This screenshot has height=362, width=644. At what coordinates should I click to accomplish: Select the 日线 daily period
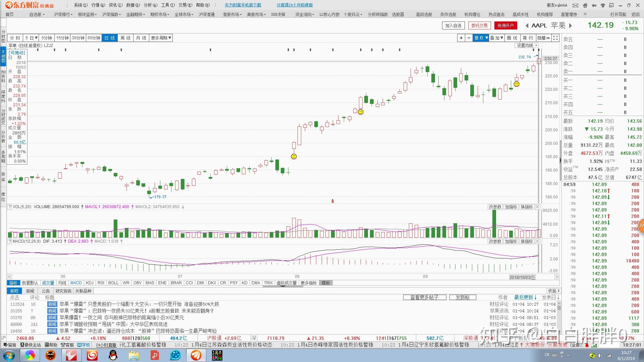point(110,38)
